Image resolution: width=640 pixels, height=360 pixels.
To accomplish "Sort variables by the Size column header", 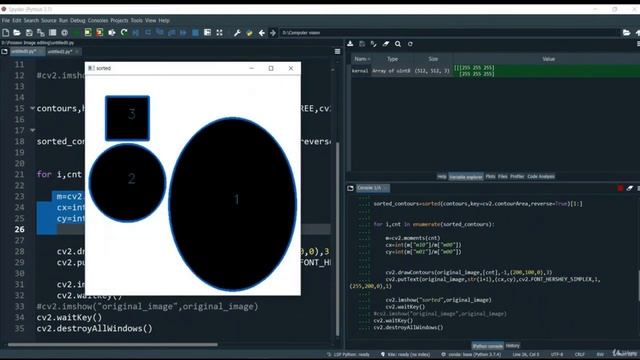I will [x=433, y=59].
